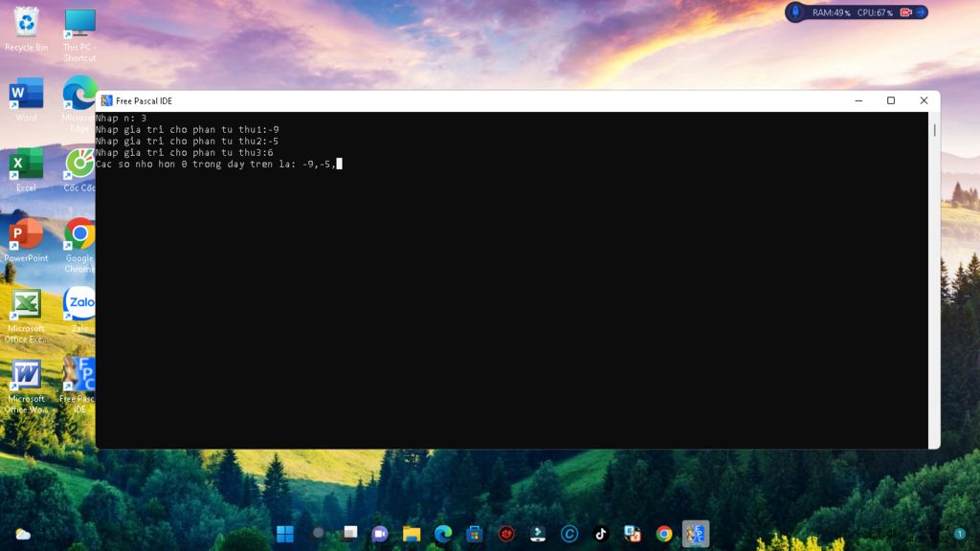Select the Zalo desktop icon

click(x=78, y=310)
